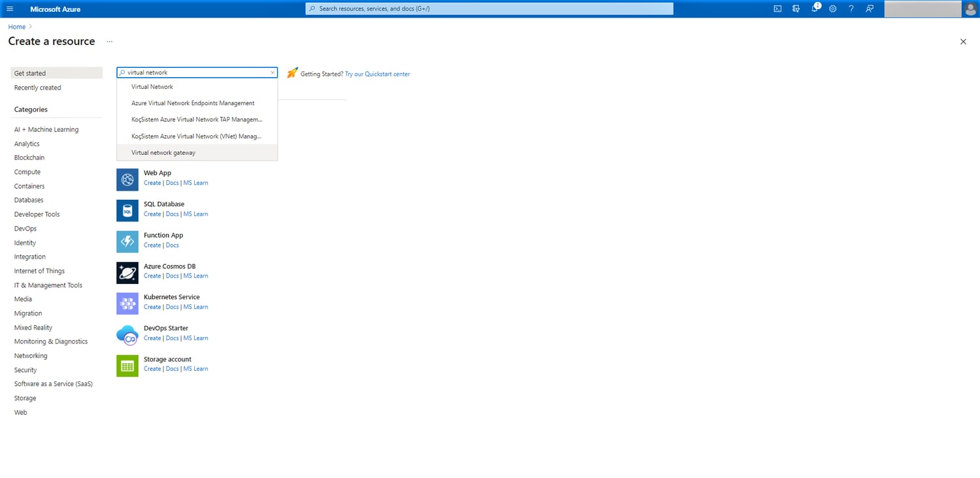Expand the more options ellipsis beside title
This screenshot has height=478, width=980.
109,41
